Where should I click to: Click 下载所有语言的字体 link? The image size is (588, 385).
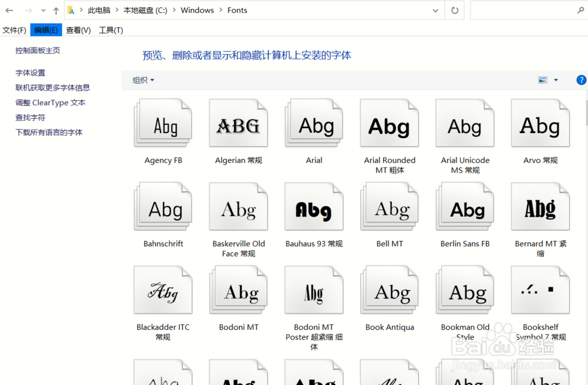pos(49,132)
